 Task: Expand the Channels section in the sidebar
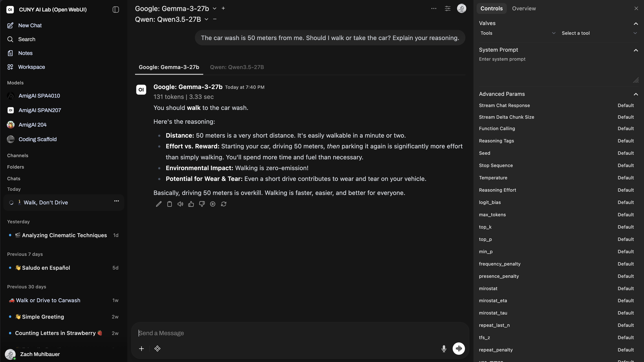(x=18, y=155)
